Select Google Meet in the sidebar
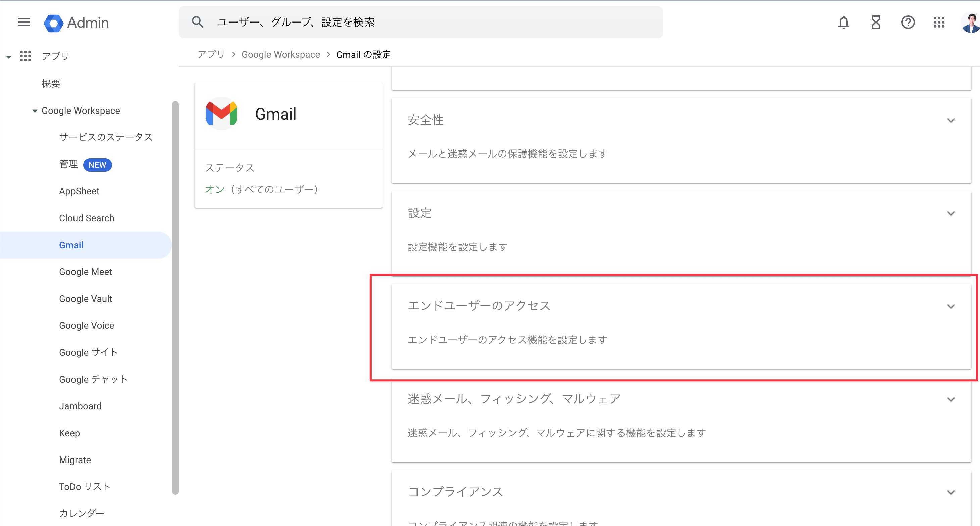Viewport: 980px width, 526px height. pyautogui.click(x=86, y=272)
